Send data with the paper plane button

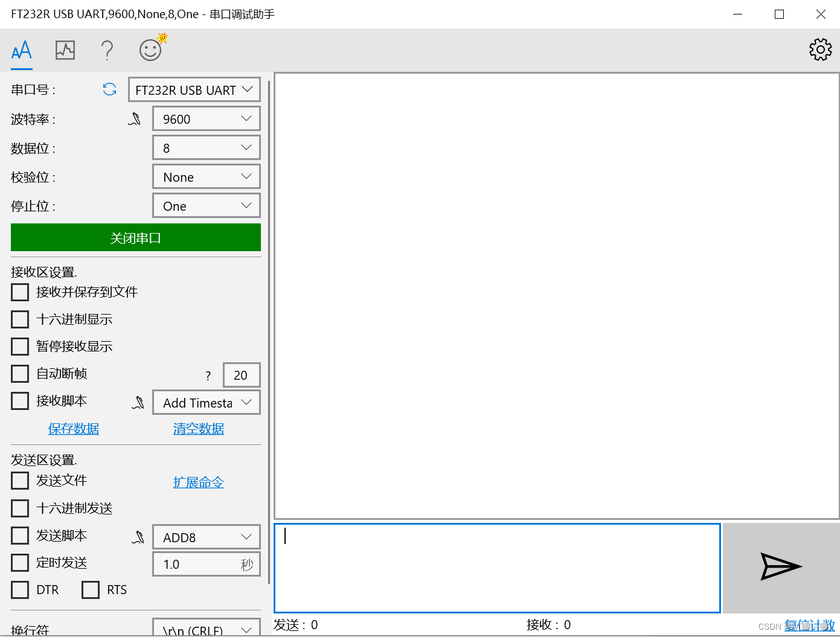pyautogui.click(x=781, y=568)
